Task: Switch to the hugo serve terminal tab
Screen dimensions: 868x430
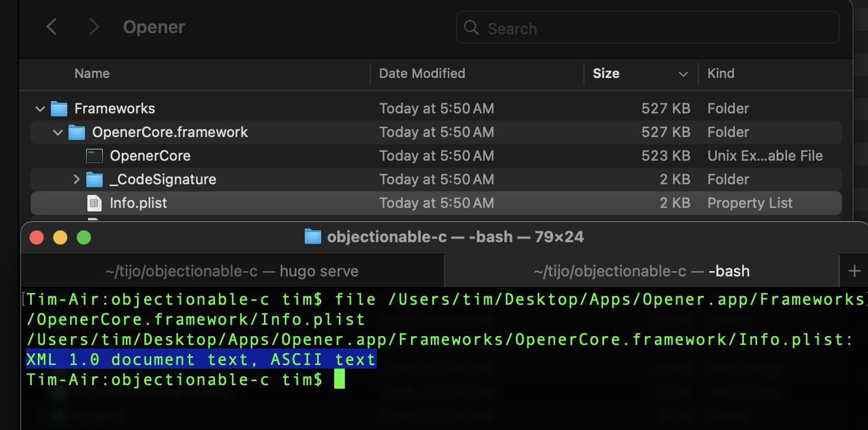Action: (x=232, y=271)
